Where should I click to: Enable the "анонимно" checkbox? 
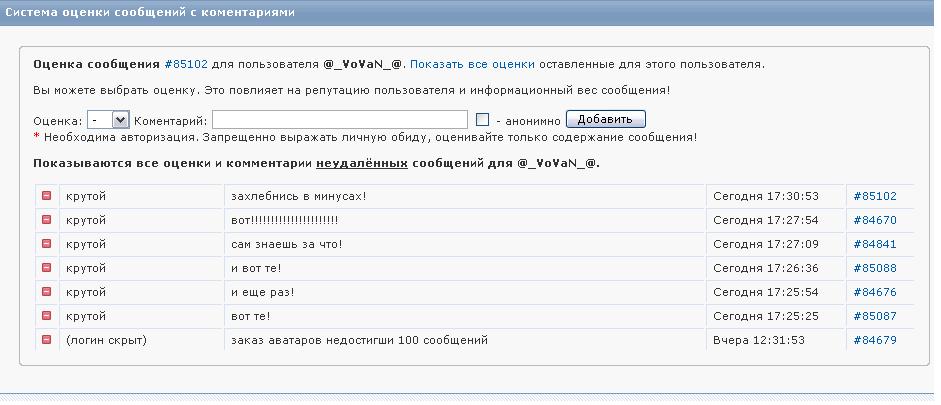pyautogui.click(x=482, y=120)
